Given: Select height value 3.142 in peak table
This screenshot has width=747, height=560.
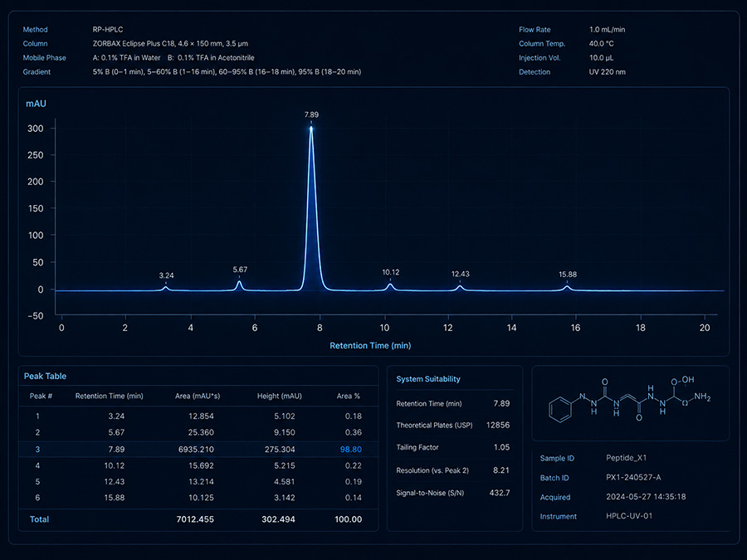Looking at the screenshot, I should click(285, 498).
